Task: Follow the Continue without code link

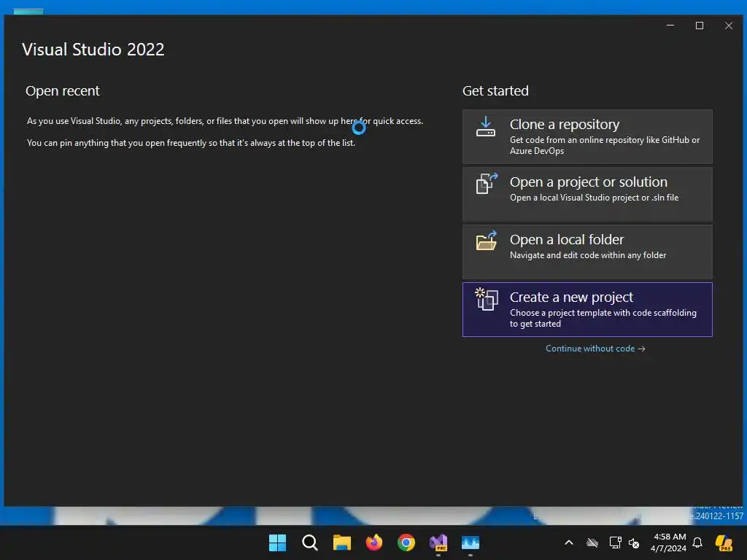Action: [595, 349]
